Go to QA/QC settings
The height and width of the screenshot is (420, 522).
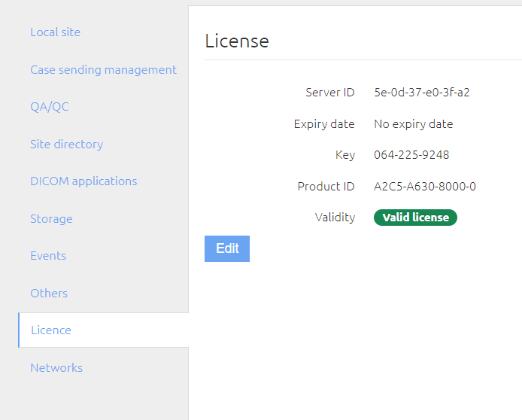coord(50,107)
